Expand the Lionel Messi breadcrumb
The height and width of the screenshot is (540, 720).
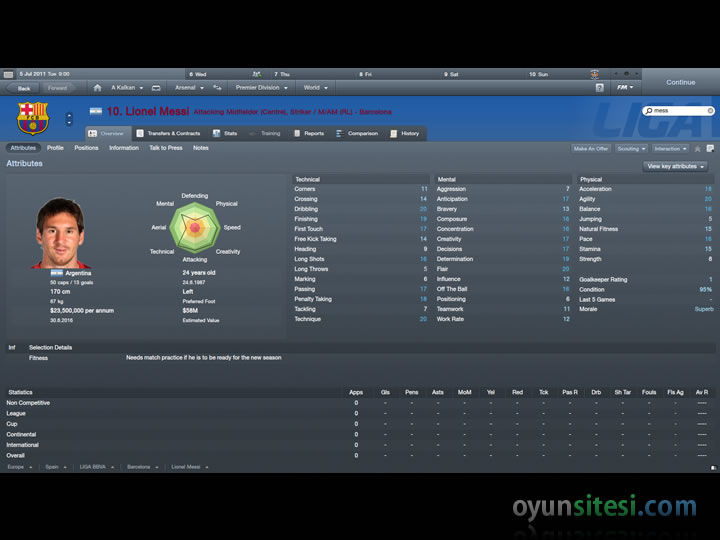[x=190, y=467]
